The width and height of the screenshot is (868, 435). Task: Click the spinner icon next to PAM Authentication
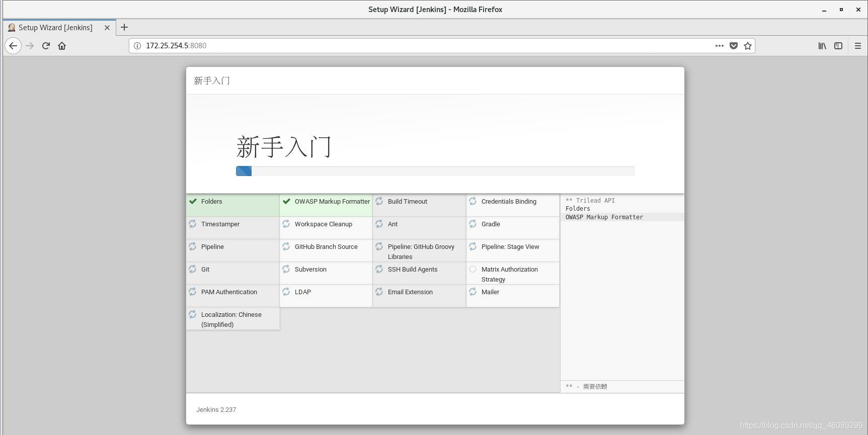pos(193,292)
